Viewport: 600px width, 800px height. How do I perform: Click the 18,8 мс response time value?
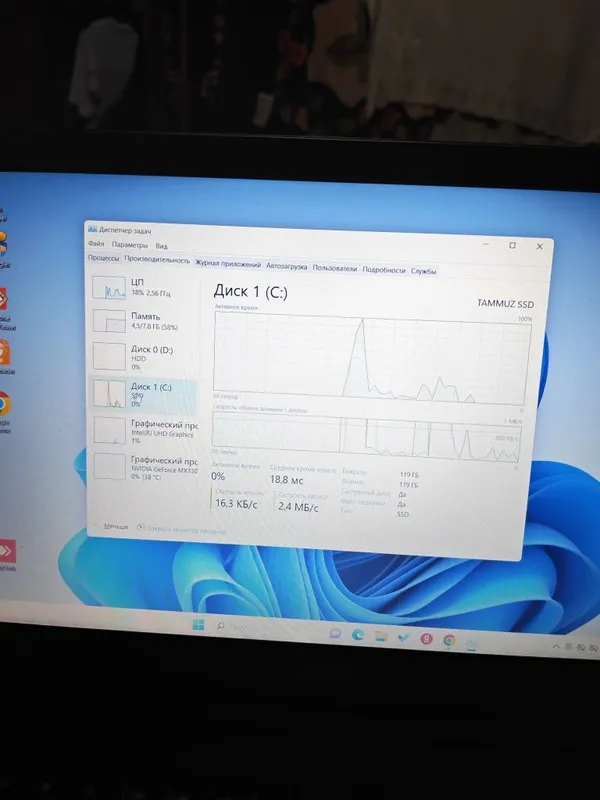point(286,480)
